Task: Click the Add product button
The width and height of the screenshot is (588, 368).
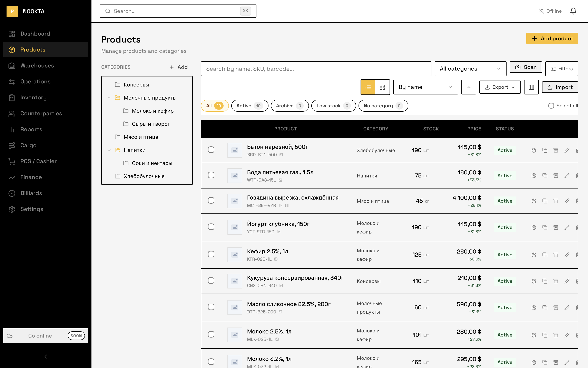Action: click(552, 38)
